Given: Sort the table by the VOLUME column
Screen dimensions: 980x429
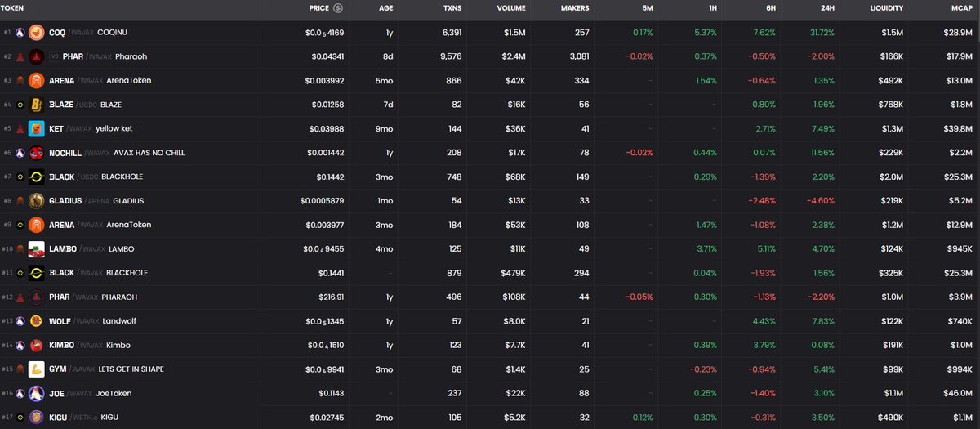Looking at the screenshot, I should click(511, 8).
